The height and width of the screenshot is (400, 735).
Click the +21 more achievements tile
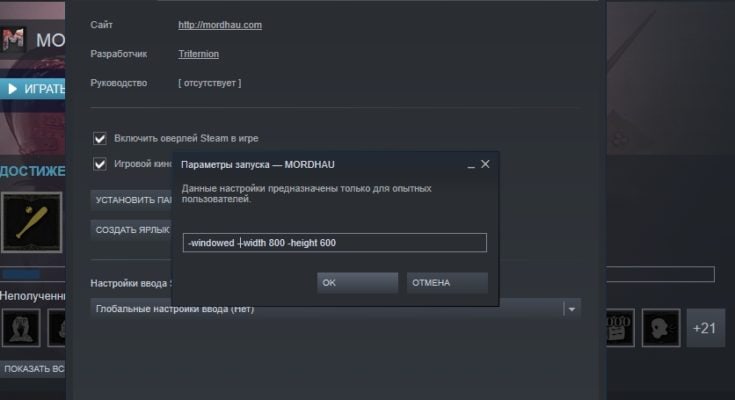(x=705, y=328)
